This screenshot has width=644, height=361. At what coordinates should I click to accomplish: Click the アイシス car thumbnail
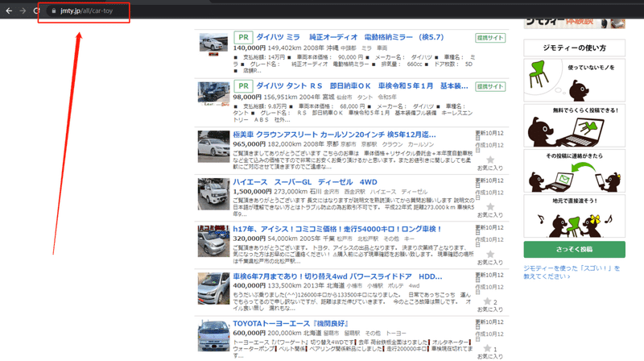pyautogui.click(x=213, y=241)
